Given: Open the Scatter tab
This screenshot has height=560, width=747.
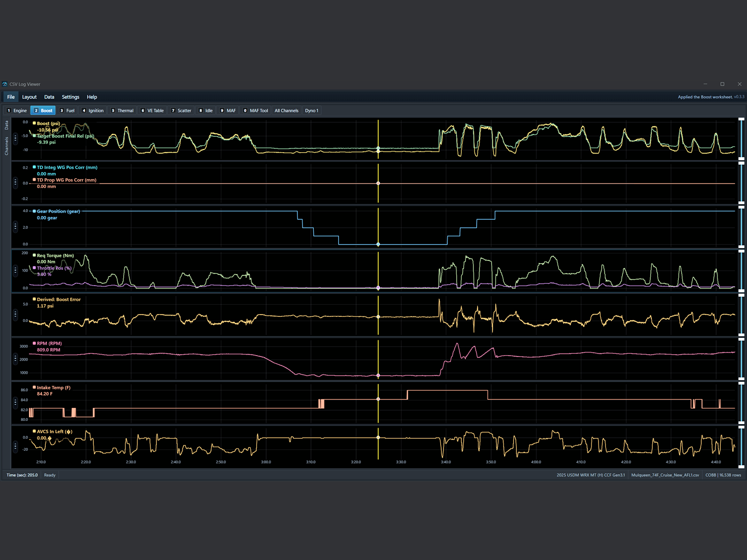Looking at the screenshot, I should [181, 111].
